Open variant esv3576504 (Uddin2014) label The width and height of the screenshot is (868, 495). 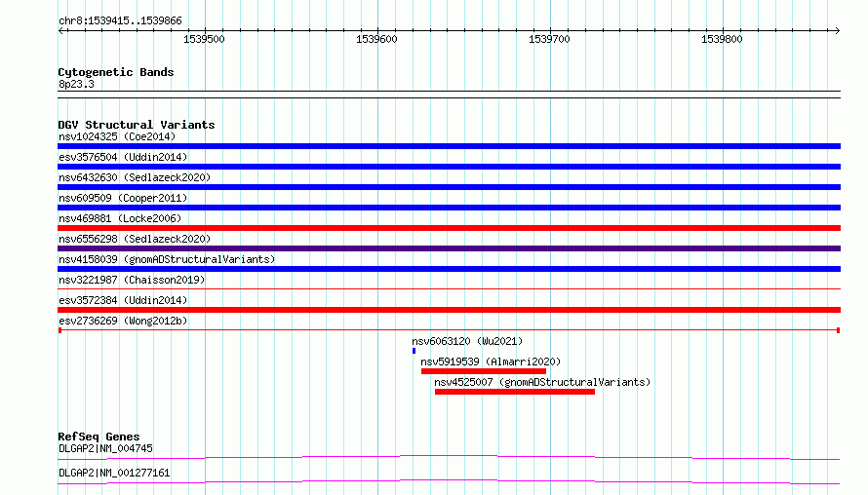tap(123, 157)
